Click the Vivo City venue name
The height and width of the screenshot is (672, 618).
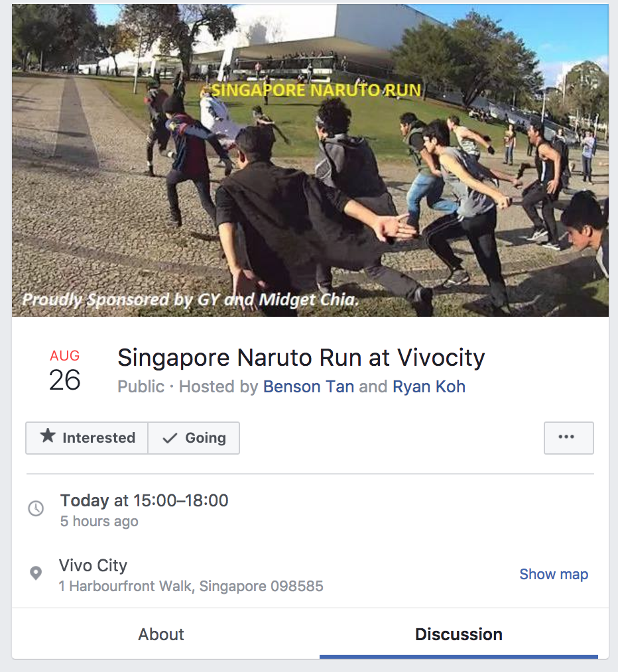click(x=93, y=566)
